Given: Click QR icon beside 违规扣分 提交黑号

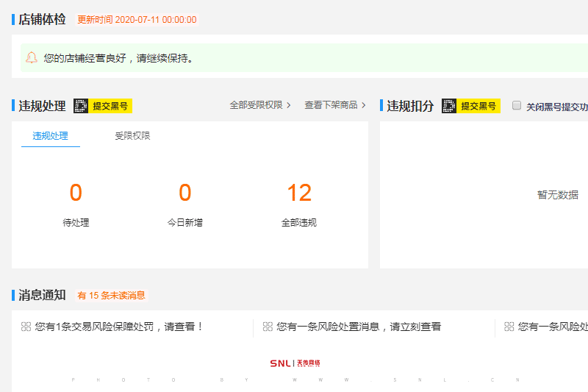Looking at the screenshot, I should coord(449,106).
